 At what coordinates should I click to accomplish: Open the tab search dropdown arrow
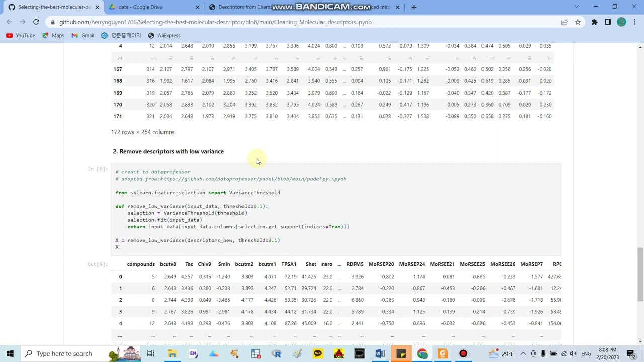[577, 7]
